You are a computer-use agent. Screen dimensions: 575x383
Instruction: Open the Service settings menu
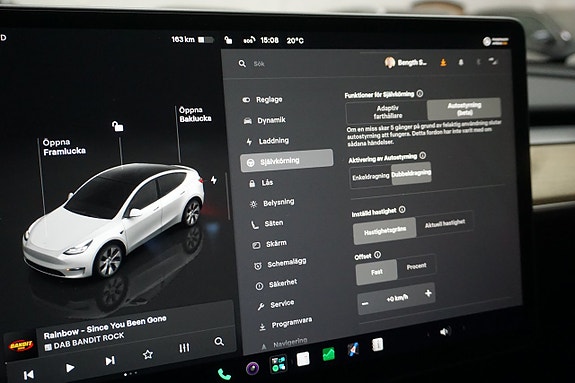[x=275, y=304]
